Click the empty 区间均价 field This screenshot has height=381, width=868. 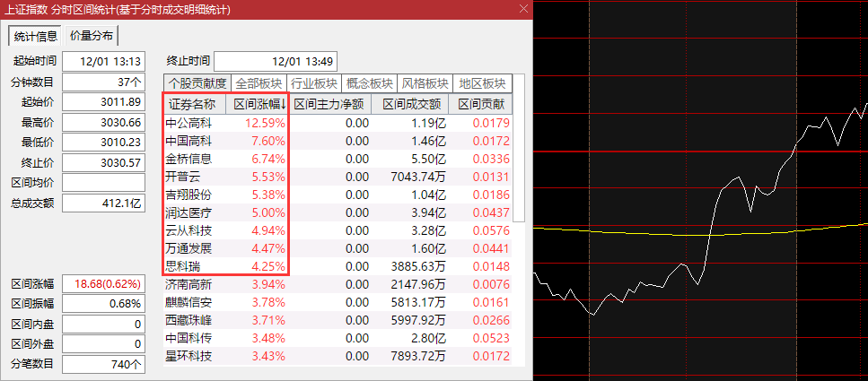[103, 183]
